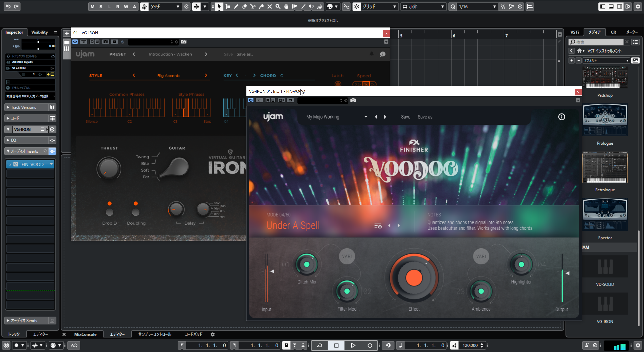The image size is (644, 352).
Task: Click Save as... in VG-IRON header
Action: 245,54
